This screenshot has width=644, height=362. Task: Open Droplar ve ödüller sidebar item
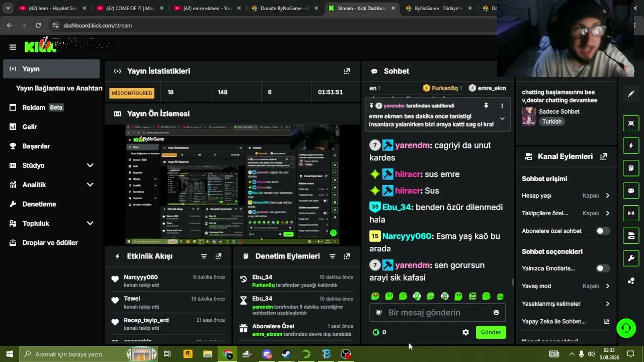click(x=51, y=243)
